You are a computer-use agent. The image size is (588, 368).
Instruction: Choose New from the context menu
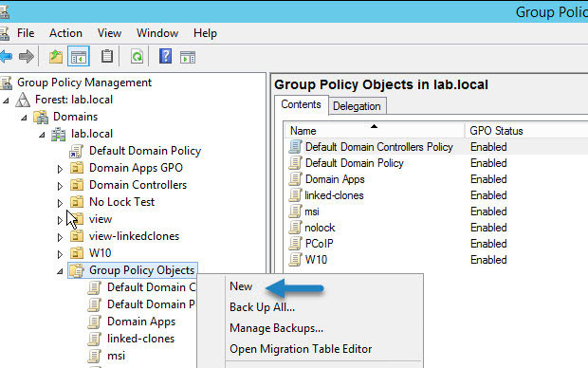coord(241,286)
